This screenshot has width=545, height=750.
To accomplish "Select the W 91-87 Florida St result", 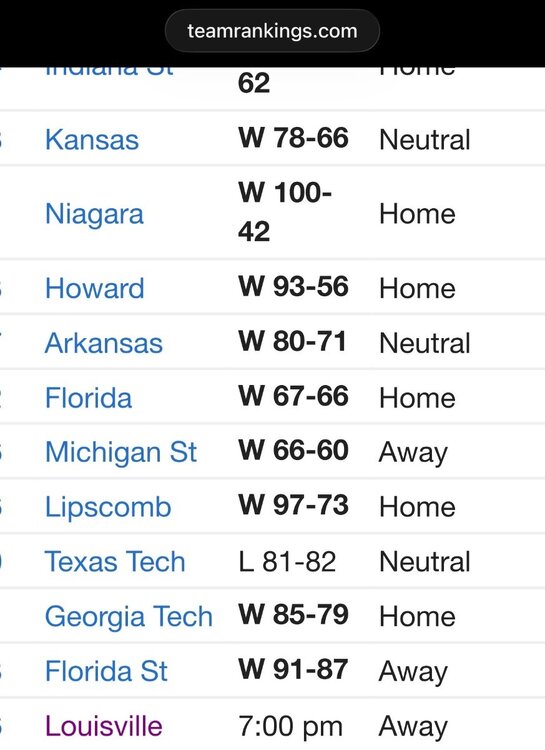I will [x=293, y=670].
